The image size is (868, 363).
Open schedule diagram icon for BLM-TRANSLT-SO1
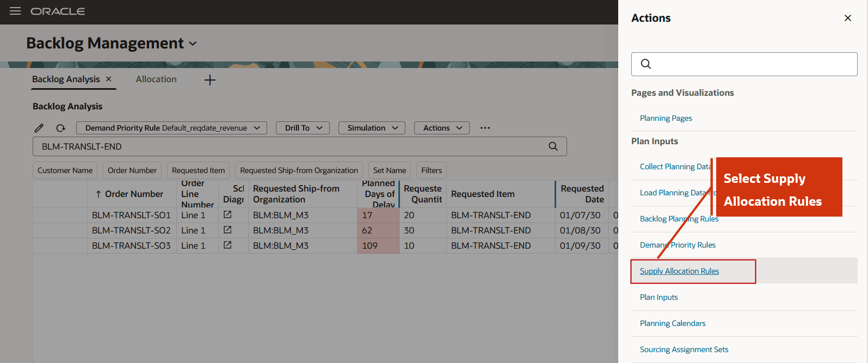pyautogui.click(x=227, y=214)
